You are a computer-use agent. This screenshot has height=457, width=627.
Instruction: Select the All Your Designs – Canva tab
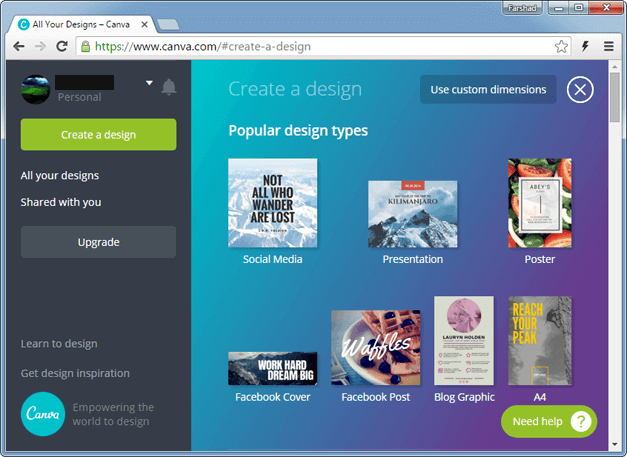[82, 24]
